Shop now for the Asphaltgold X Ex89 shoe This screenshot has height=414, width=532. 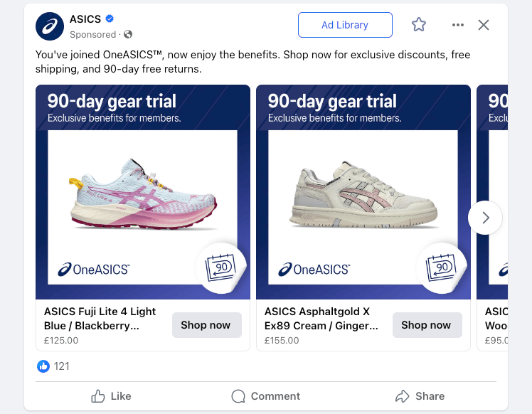[x=427, y=325]
